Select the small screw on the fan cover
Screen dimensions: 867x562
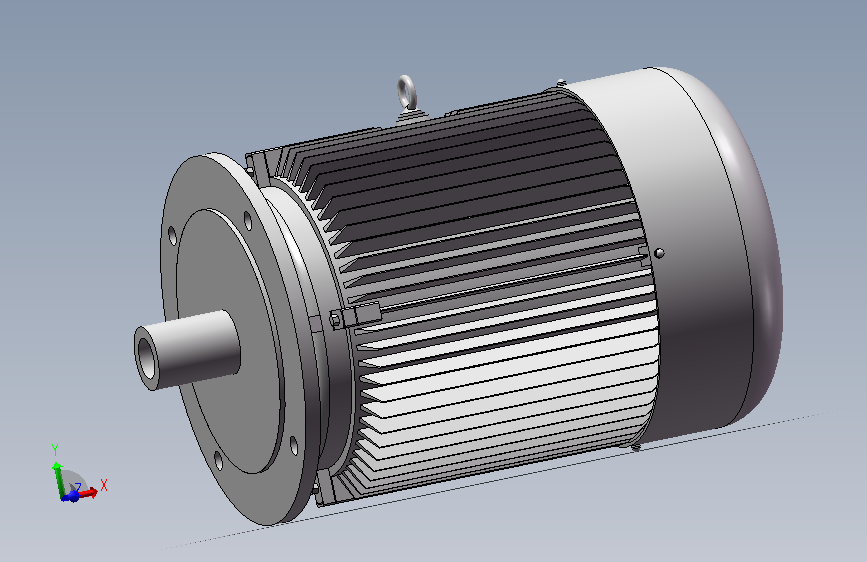coord(659,253)
